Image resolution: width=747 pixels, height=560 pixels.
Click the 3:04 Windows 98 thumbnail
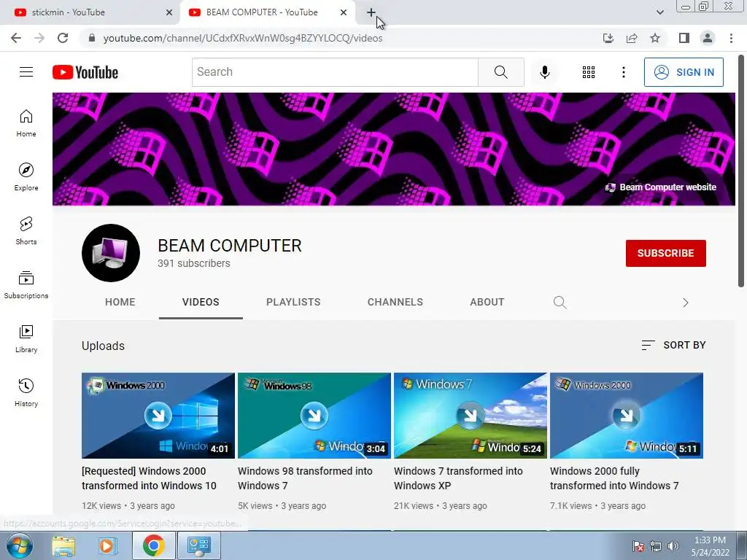tap(314, 415)
